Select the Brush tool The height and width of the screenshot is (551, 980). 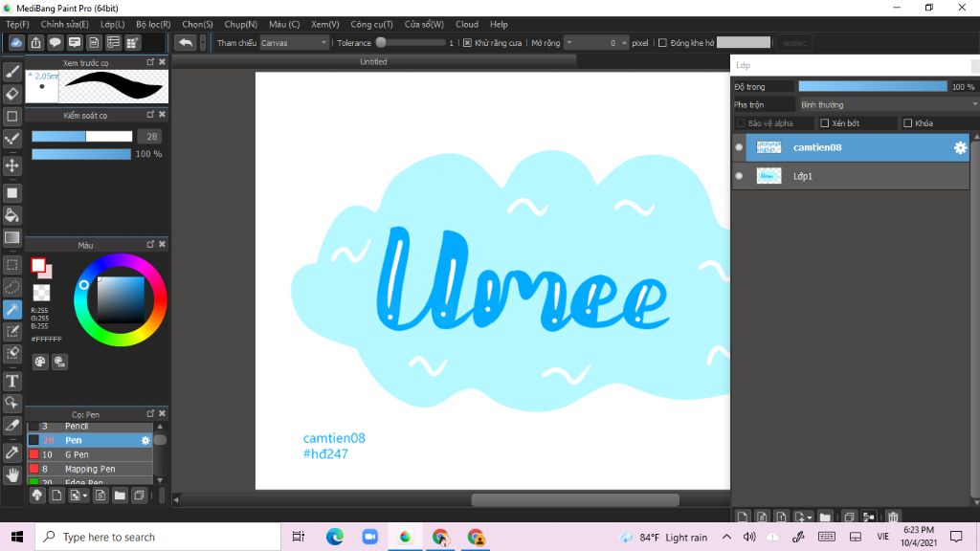click(11, 72)
